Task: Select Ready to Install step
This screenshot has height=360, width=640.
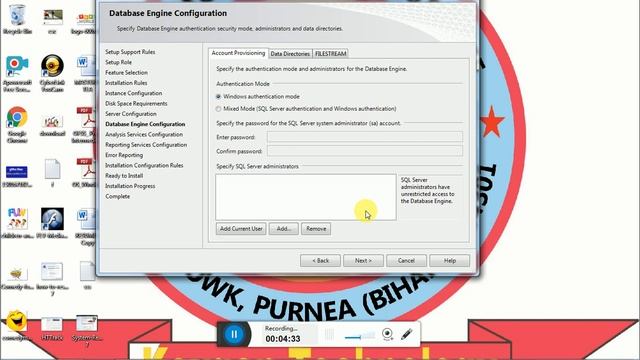Action: [124, 176]
